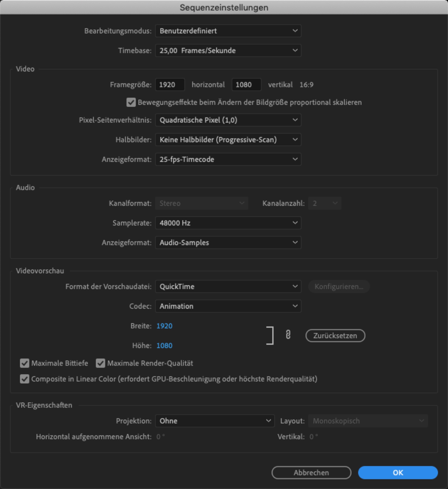Uncheck Maximale Bittiefe
The image size is (448, 489).
coord(24,363)
